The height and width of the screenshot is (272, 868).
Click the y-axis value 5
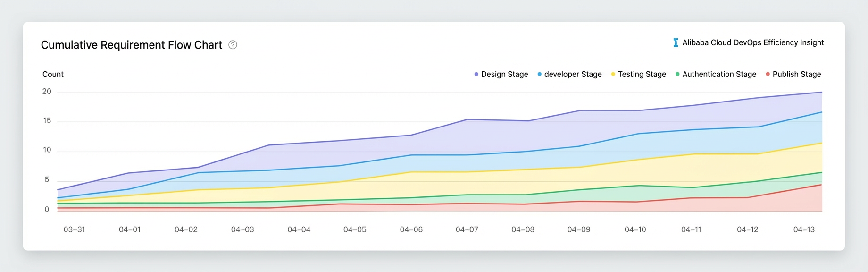[x=47, y=180]
